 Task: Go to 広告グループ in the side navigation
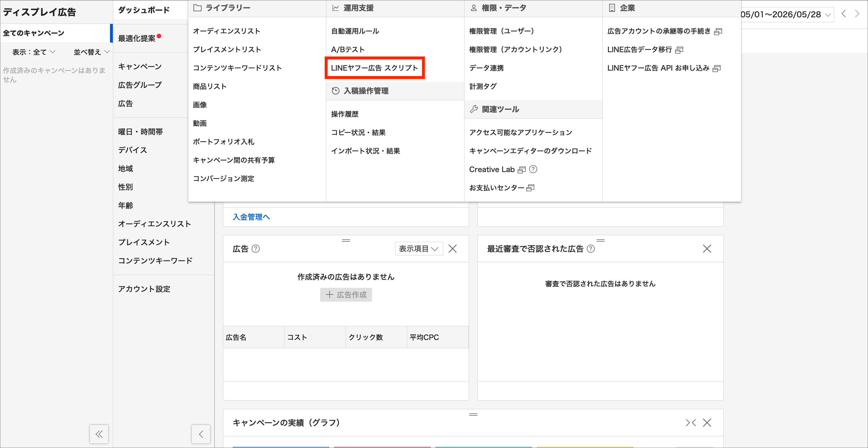[x=140, y=85]
